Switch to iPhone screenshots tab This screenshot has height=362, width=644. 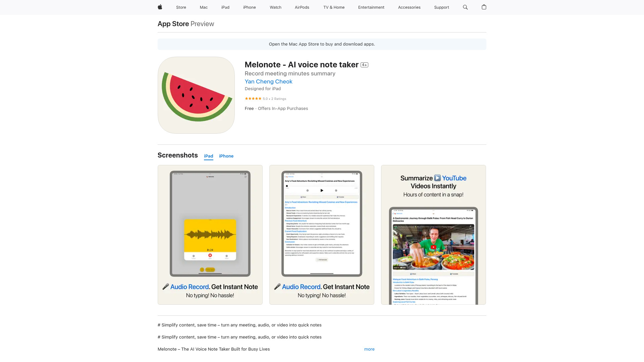(x=226, y=156)
